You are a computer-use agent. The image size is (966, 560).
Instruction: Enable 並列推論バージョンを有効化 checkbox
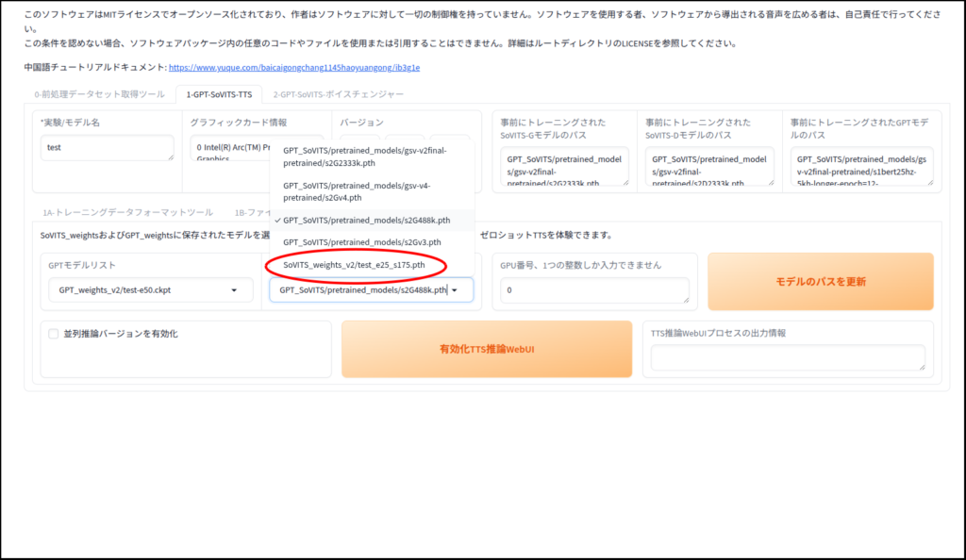click(54, 334)
